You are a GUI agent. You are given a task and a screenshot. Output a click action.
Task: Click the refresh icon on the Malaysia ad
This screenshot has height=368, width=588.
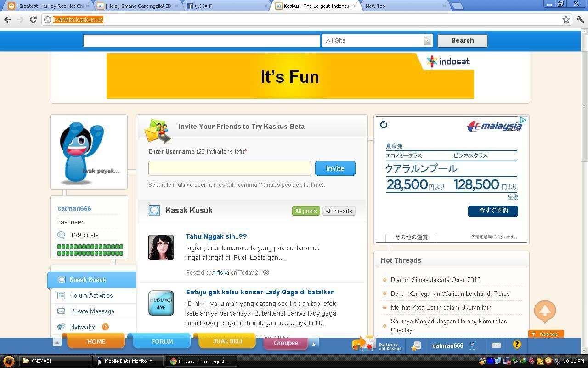pos(384,124)
